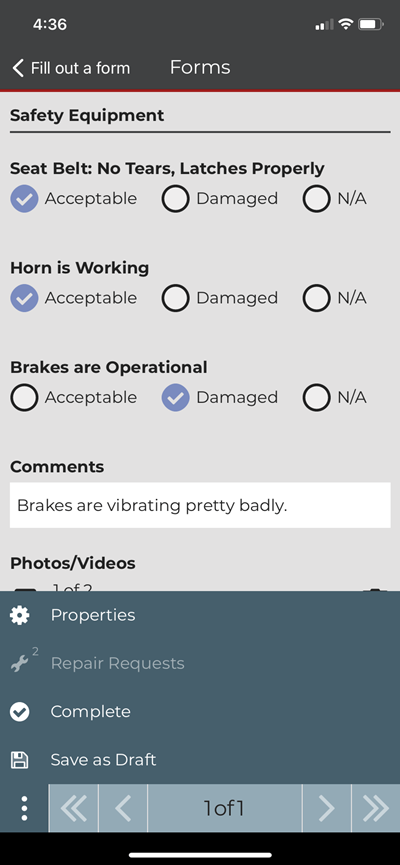Go to next form page arrow
The width and height of the screenshot is (400, 865).
coord(327,808)
